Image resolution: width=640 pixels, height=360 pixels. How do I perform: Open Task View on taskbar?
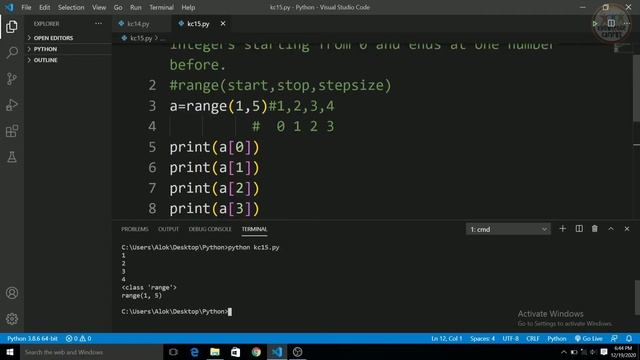click(173, 352)
